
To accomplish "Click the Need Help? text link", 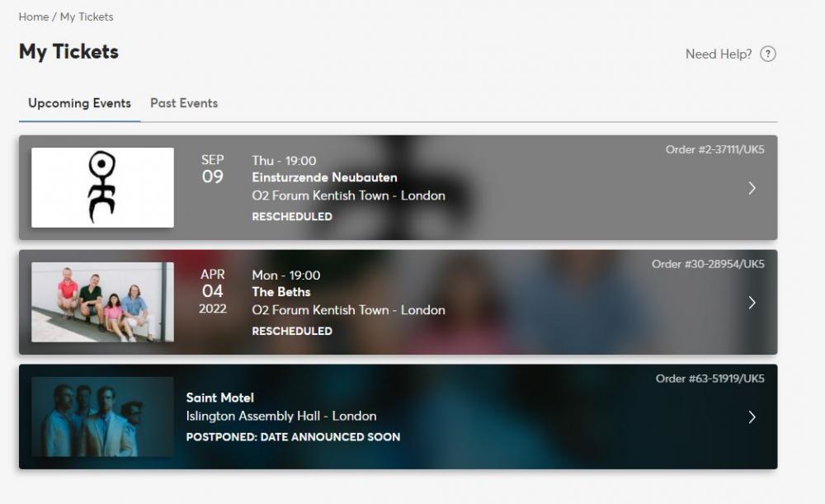I will [719, 54].
